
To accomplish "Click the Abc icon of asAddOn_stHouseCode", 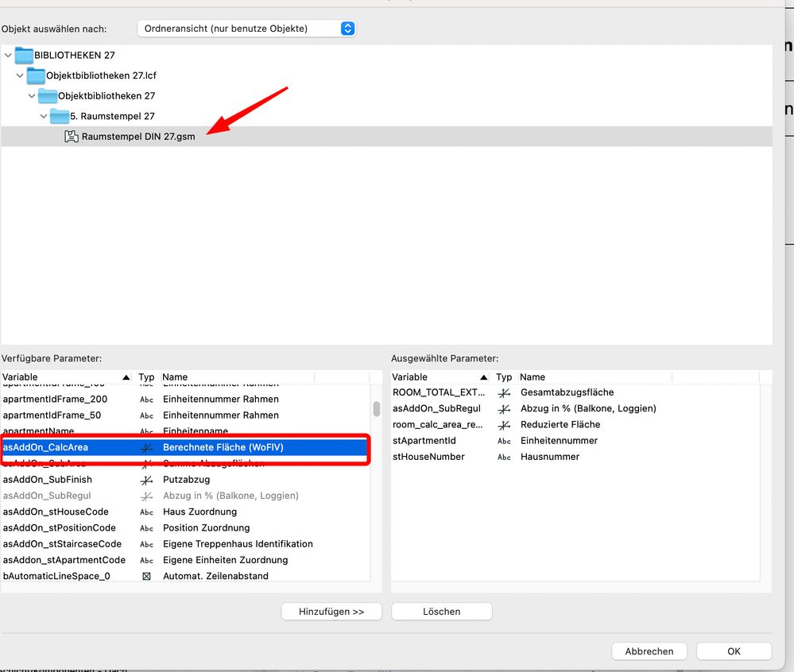I will pos(146,512).
